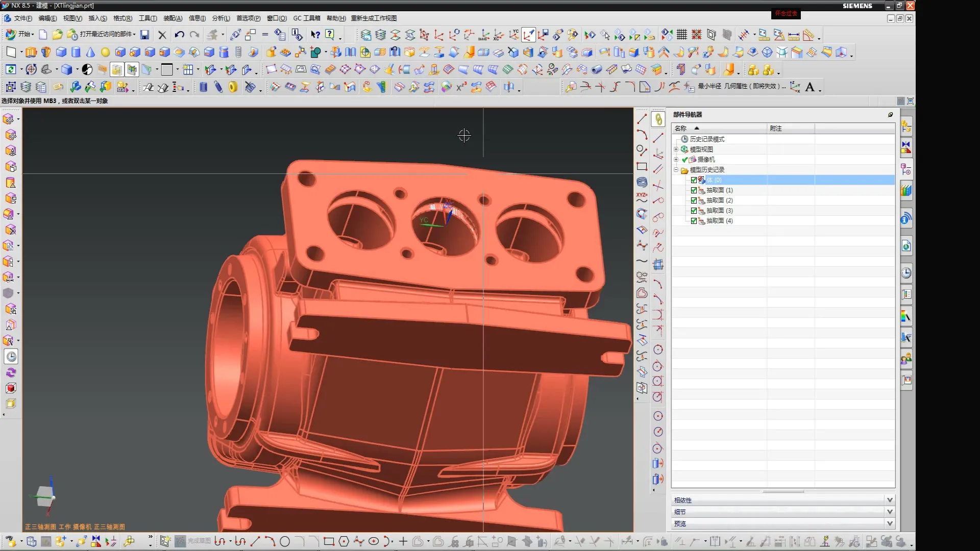Click the Undo arrow icon
Image resolution: width=980 pixels, height=551 pixels.
(179, 35)
